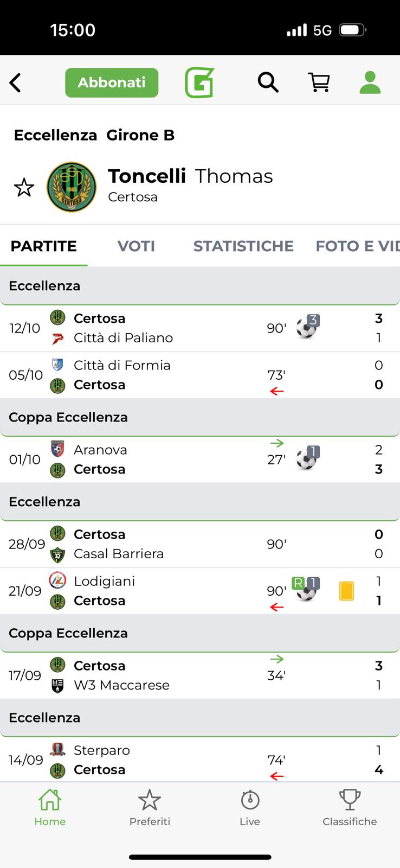The width and height of the screenshot is (400, 868).
Task: Open the user profile icon
Action: pos(370,82)
